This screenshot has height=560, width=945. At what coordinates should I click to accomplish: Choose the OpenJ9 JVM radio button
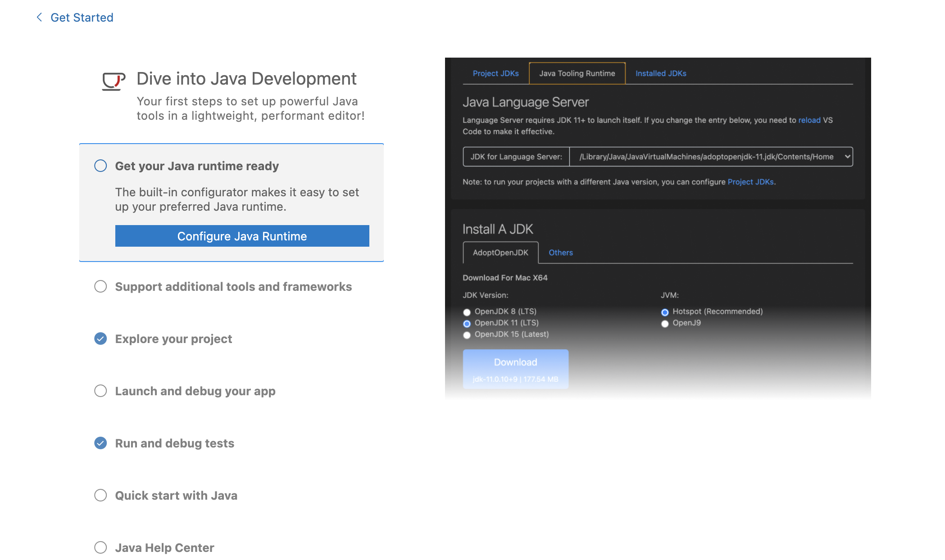(665, 324)
